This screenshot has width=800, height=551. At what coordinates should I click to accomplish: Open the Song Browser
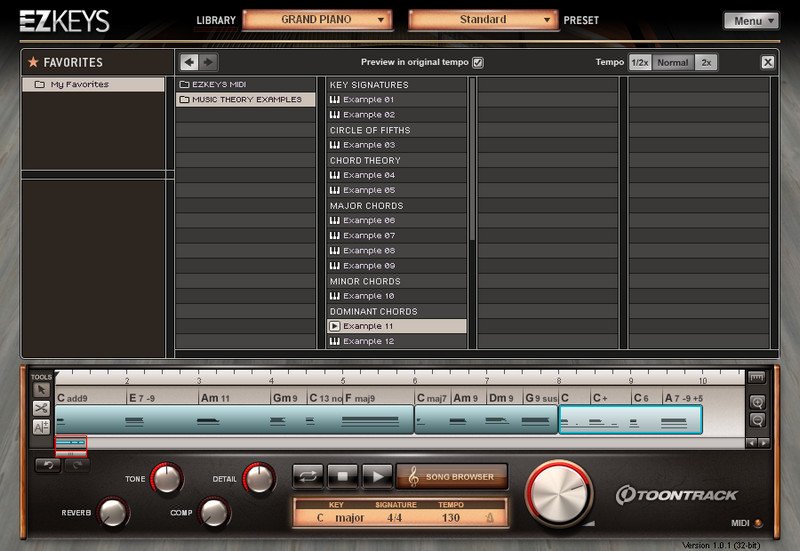pyautogui.click(x=451, y=476)
